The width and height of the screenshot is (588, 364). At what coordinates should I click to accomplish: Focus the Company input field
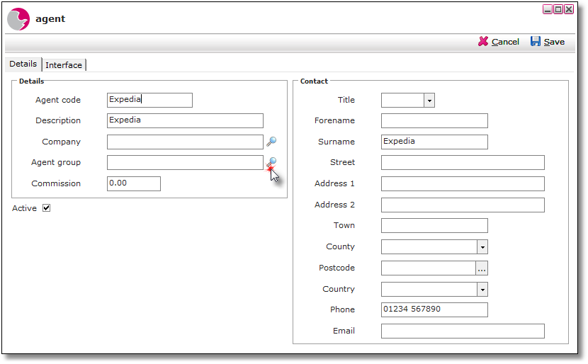[185, 142]
